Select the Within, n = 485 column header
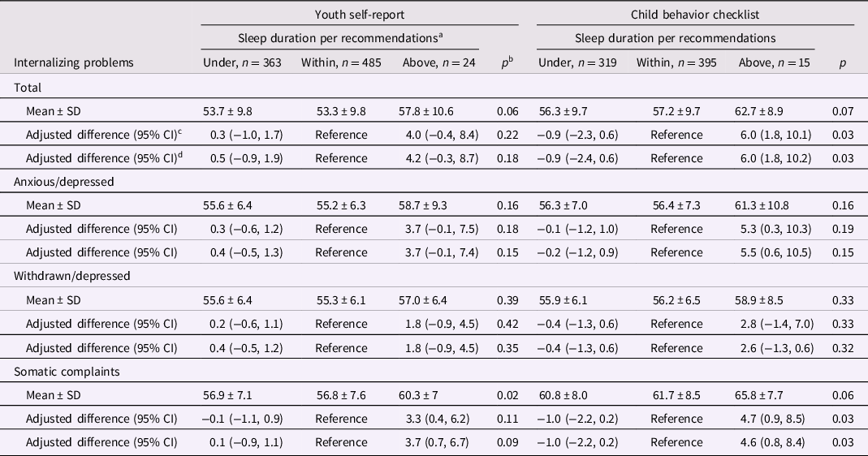 (x=341, y=62)
